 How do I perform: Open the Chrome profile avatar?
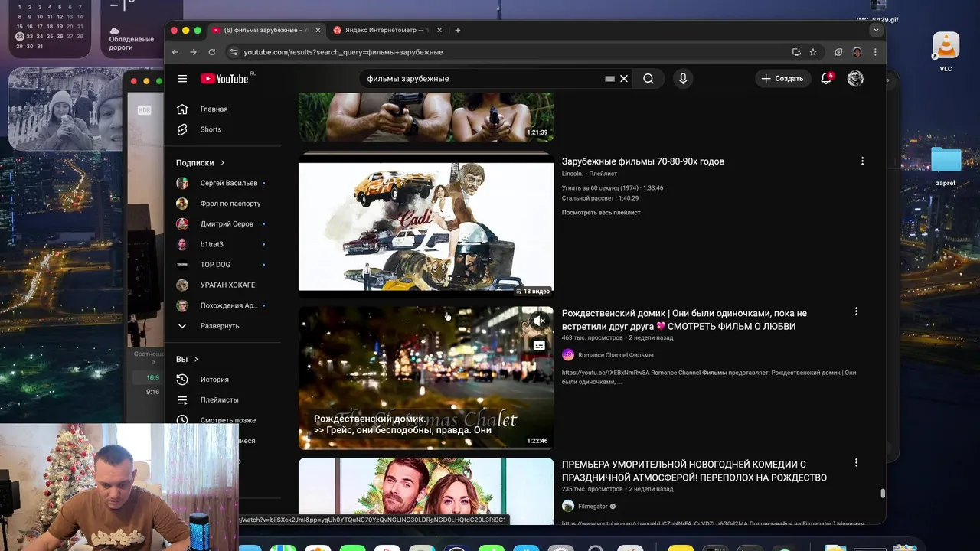pyautogui.click(x=857, y=52)
